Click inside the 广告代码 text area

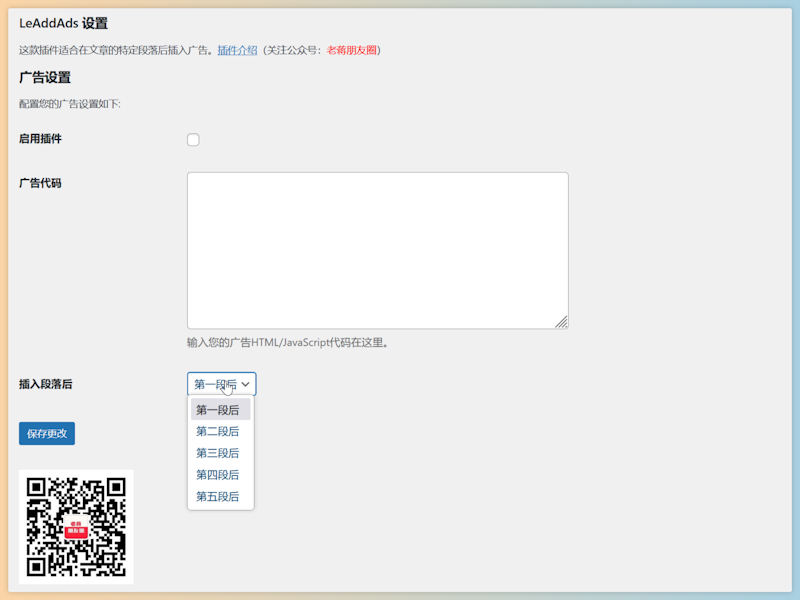(377, 250)
